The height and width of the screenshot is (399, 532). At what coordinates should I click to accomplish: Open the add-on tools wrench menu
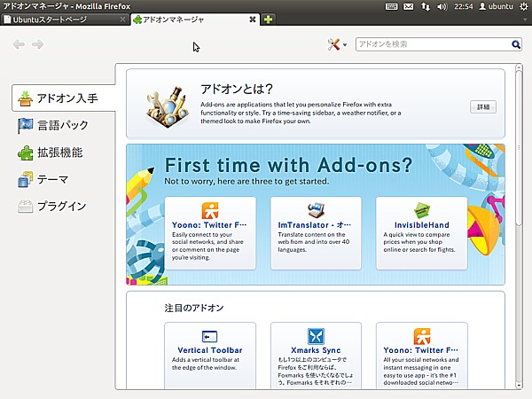click(x=337, y=44)
